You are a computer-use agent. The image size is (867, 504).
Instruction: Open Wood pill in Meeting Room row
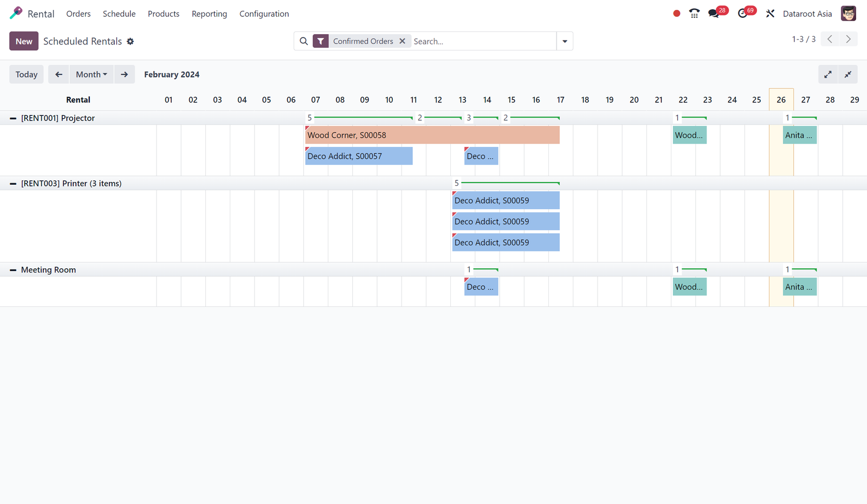689,287
